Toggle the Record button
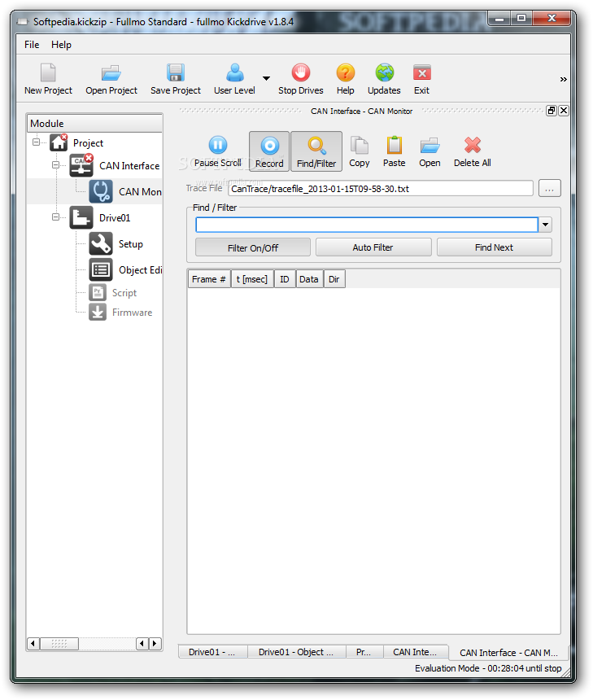The width and height of the screenshot is (593, 700). point(269,151)
